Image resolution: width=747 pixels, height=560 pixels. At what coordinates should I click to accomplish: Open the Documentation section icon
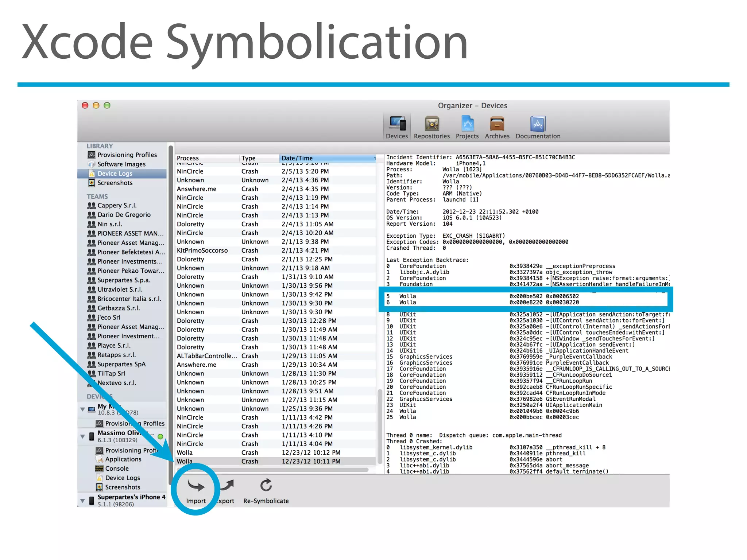click(x=538, y=127)
